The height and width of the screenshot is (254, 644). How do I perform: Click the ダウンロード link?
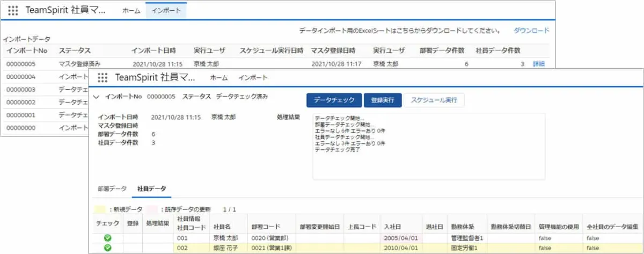[x=531, y=31]
